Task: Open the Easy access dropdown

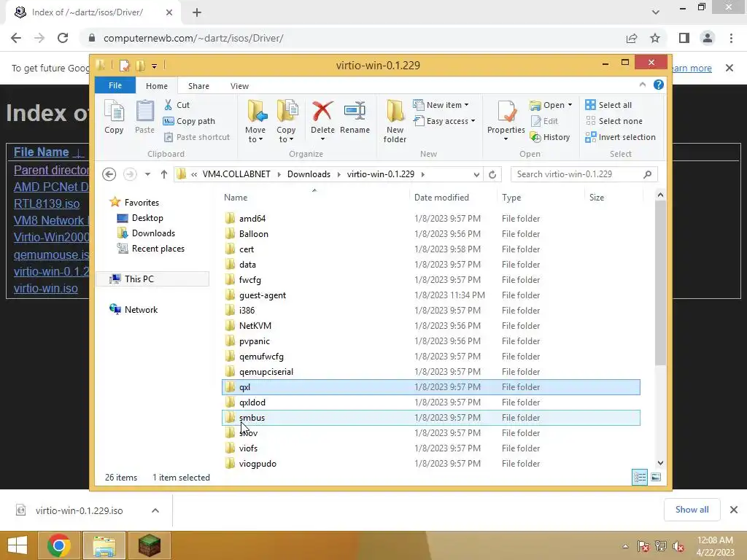Action: click(x=444, y=121)
